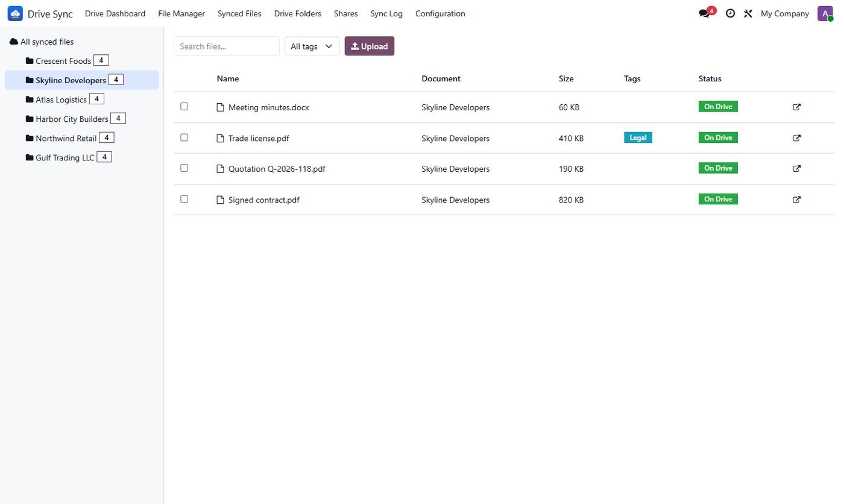Click the file icon beside Trade license.pdf
Image resolution: width=844 pixels, height=504 pixels.
pos(220,138)
